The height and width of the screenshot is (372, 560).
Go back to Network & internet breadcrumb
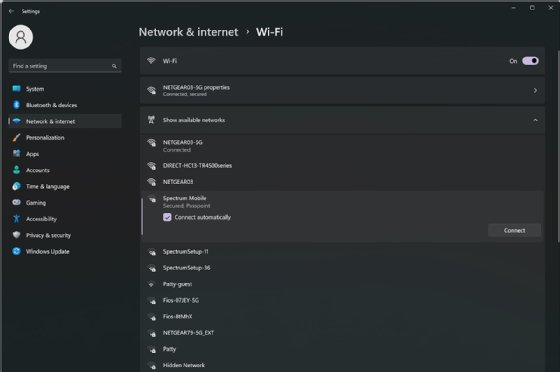tap(188, 32)
